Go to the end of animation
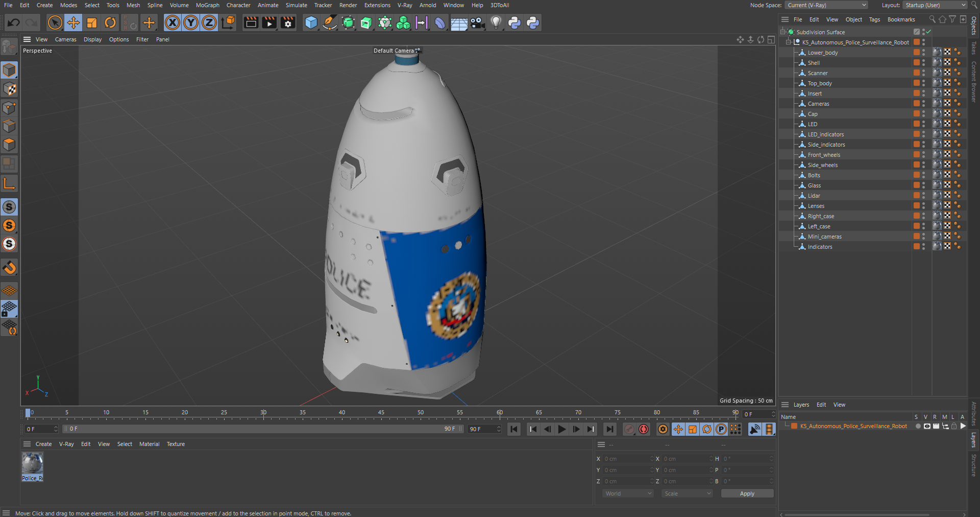The height and width of the screenshot is (517, 980). (609, 429)
